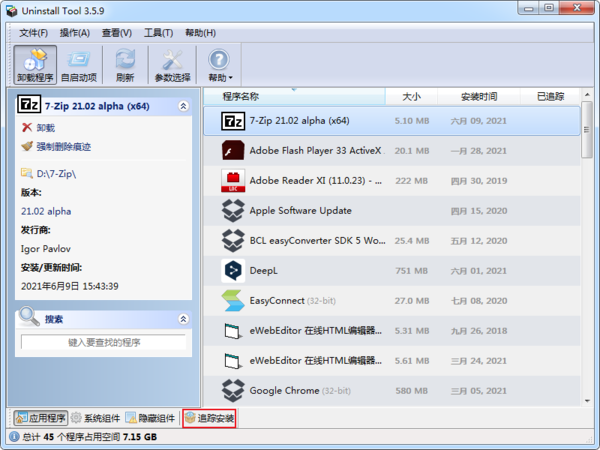Click the vertical scrollbar thumb
This screenshot has width=600, height=450.
coord(587,129)
